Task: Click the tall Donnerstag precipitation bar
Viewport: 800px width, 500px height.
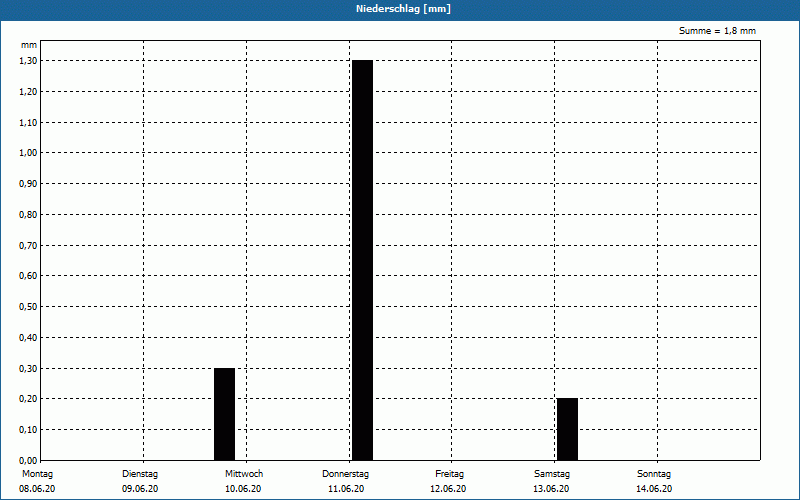Action: click(x=362, y=260)
